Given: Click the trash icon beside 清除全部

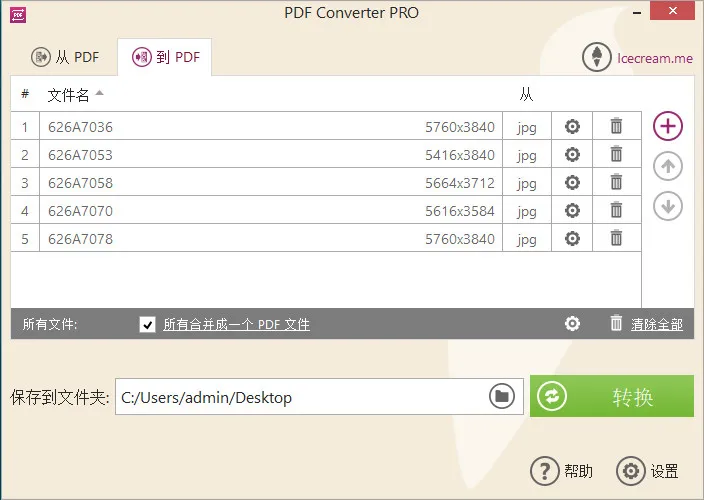Looking at the screenshot, I should 616,322.
